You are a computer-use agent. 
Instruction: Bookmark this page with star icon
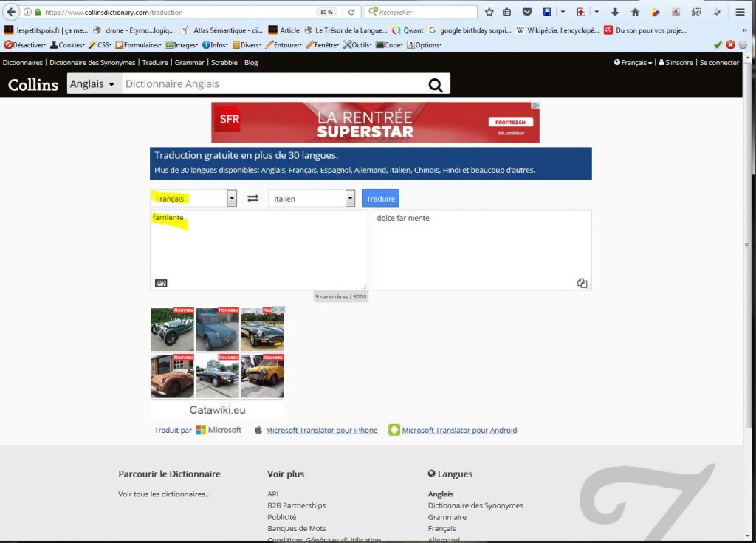pyautogui.click(x=489, y=12)
